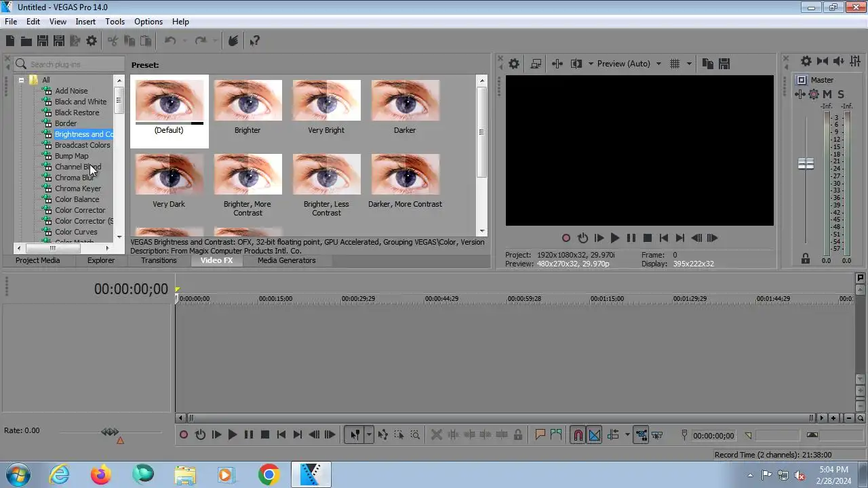Pause playback in preview window
868x488 pixels.
[631, 238]
